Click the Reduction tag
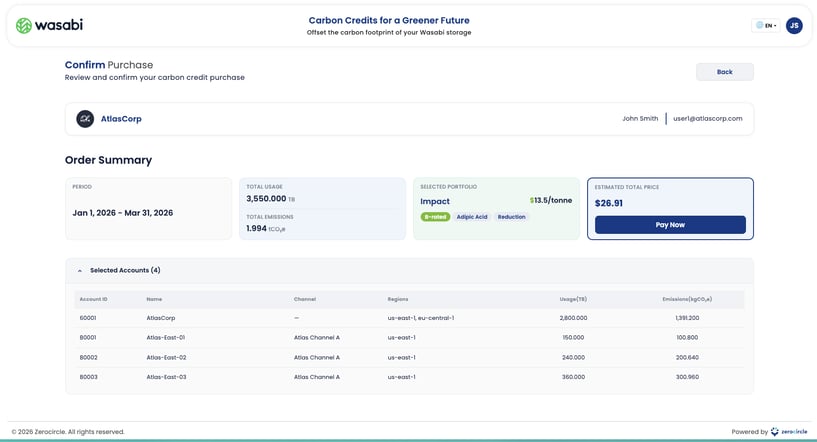 tap(511, 217)
